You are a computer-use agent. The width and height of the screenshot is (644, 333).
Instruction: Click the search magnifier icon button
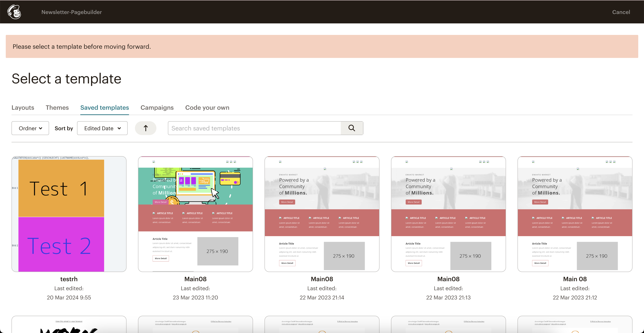[x=352, y=128]
